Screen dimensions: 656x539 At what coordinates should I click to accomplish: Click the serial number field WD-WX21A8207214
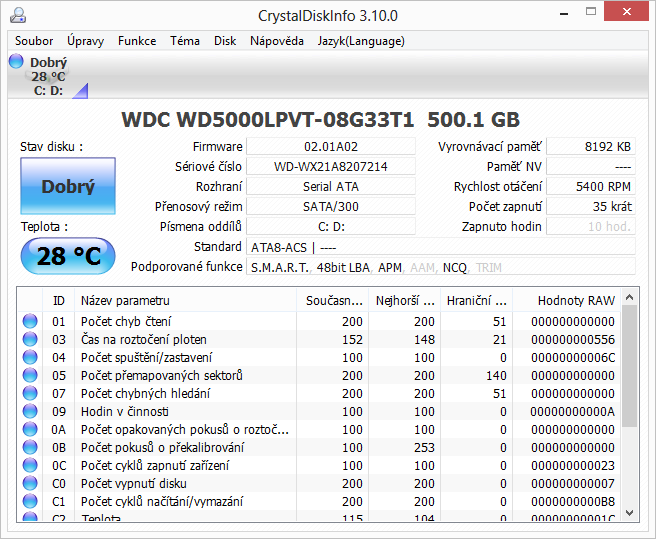point(331,167)
